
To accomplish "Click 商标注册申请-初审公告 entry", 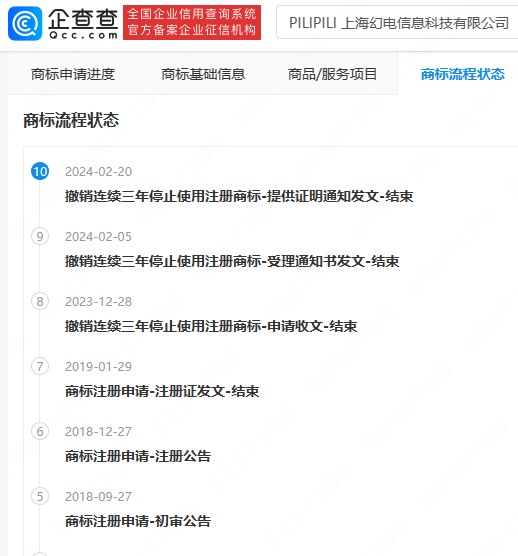I will (x=138, y=521).
